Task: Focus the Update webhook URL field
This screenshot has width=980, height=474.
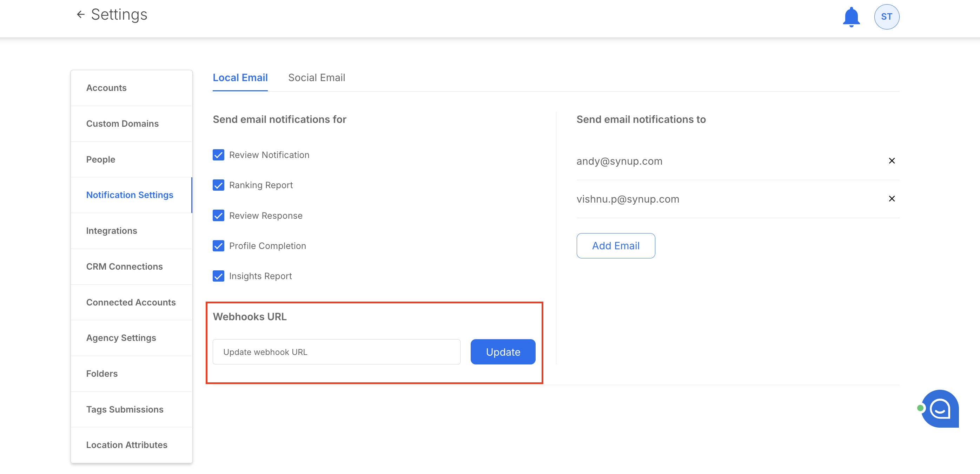Action: (x=336, y=352)
